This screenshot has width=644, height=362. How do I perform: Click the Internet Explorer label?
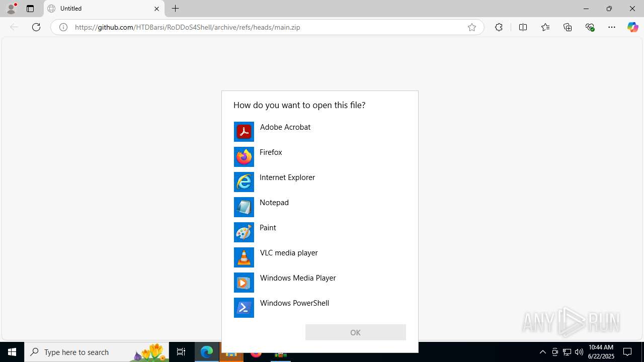[287, 177]
